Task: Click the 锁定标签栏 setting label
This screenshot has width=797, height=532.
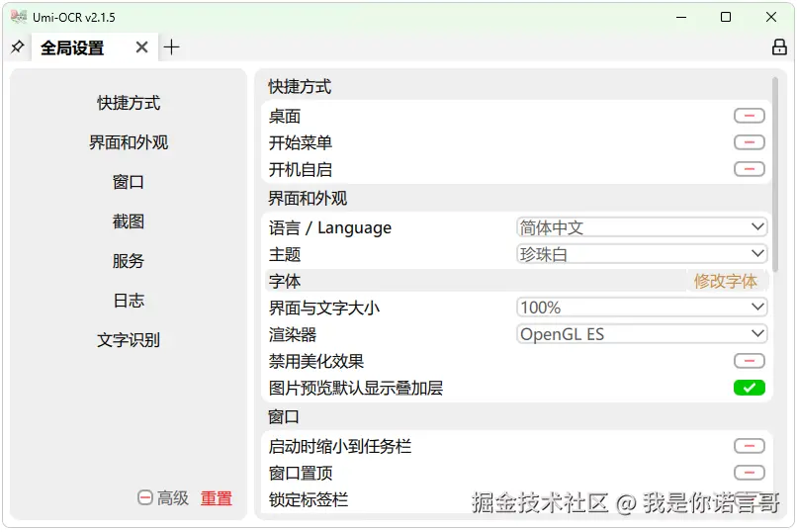Action: click(x=309, y=499)
